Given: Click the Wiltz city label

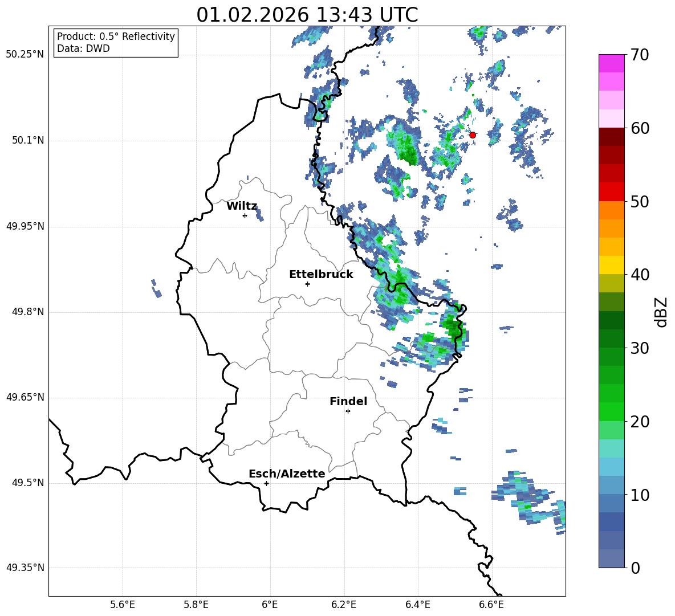Looking at the screenshot, I should point(242,206).
